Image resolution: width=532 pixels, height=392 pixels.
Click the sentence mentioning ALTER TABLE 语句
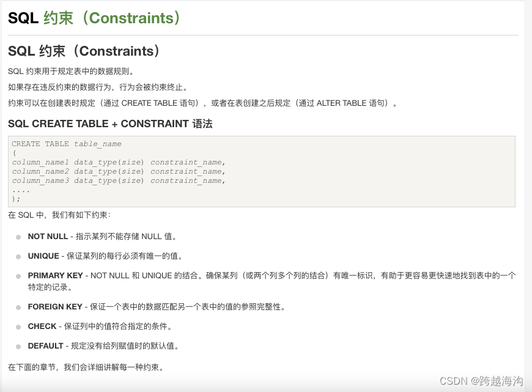point(203,103)
